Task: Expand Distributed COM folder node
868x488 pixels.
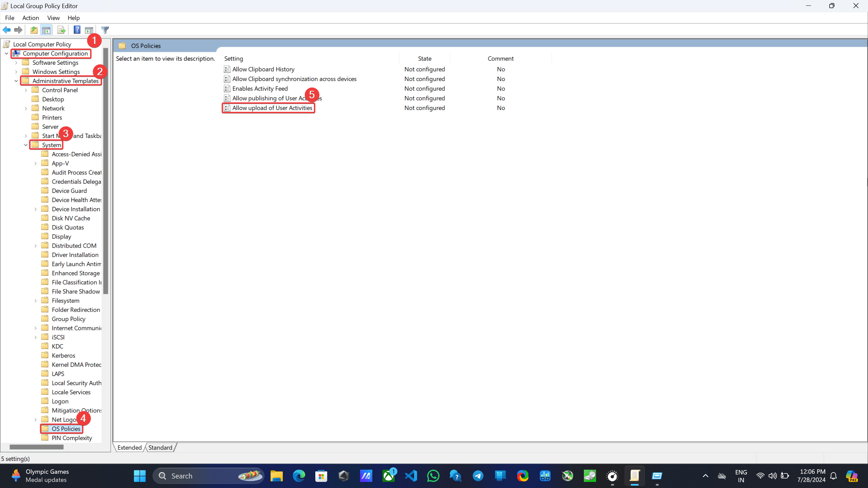Action: 36,246
